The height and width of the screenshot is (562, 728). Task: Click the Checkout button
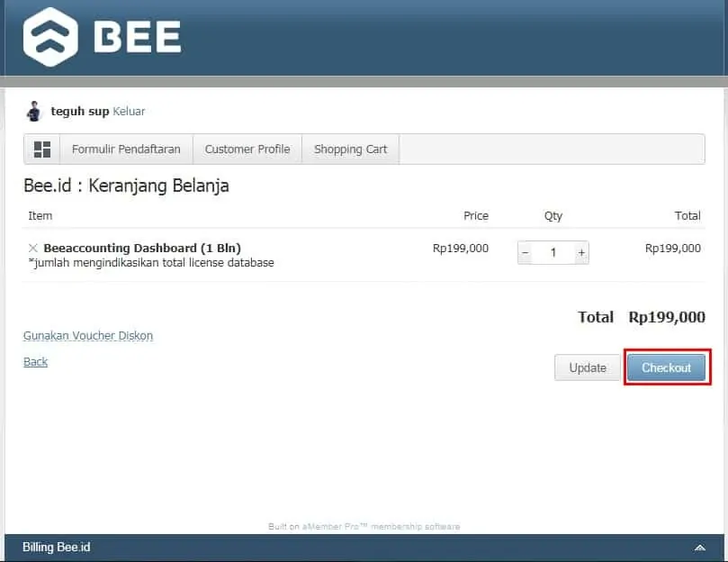coord(666,367)
